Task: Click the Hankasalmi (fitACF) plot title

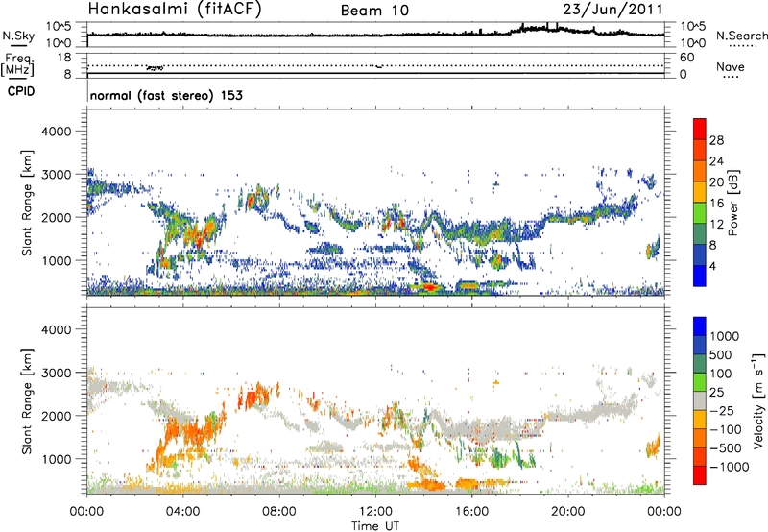Action: (x=175, y=10)
